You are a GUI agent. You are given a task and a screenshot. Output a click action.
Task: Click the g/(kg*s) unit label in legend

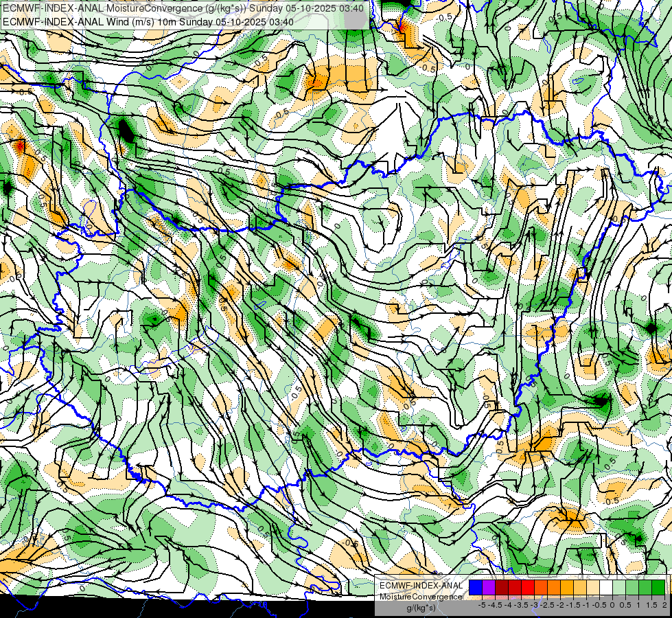(x=421, y=608)
